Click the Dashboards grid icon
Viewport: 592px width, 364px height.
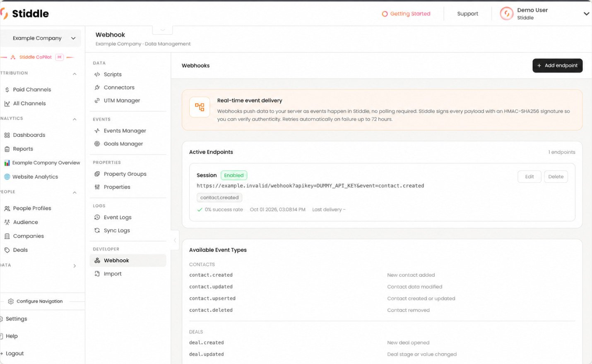(7, 135)
